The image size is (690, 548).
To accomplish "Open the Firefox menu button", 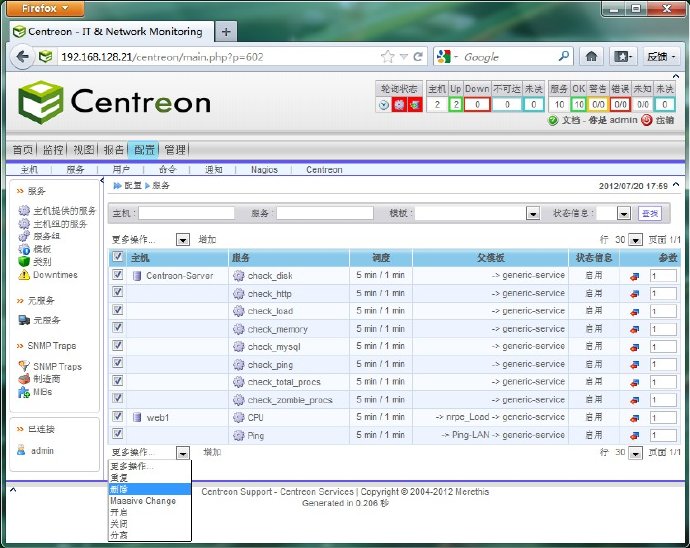I will [45, 8].
